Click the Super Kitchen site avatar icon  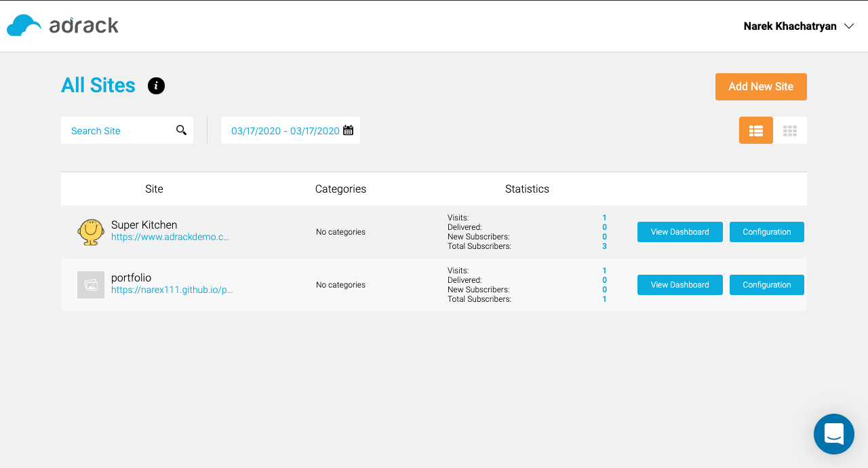click(x=91, y=231)
